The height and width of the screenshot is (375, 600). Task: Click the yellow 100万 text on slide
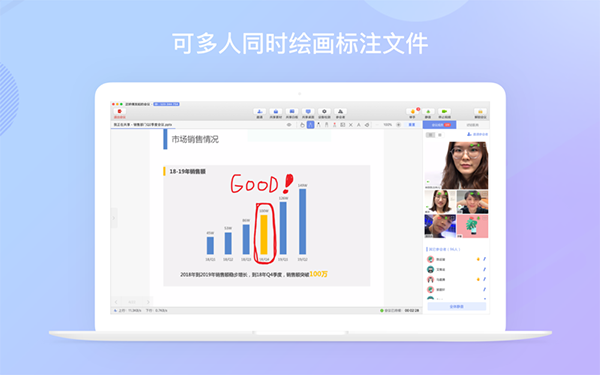click(318, 274)
